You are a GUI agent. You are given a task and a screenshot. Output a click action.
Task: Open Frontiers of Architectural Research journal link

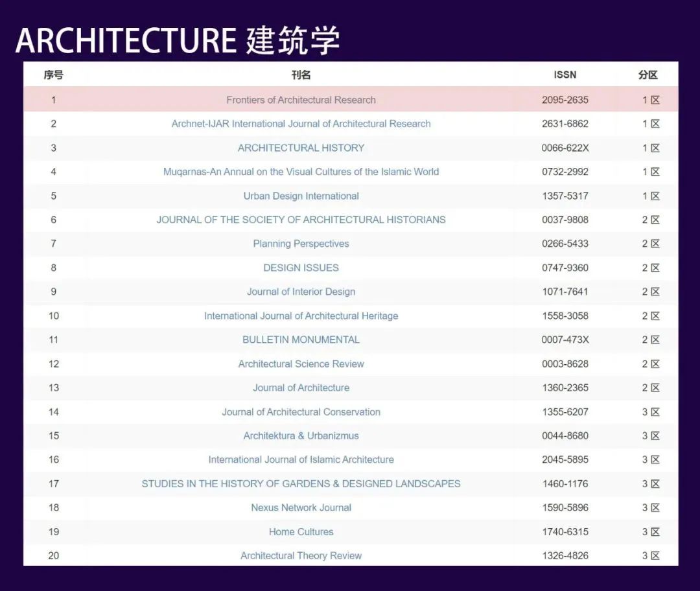pyautogui.click(x=301, y=100)
